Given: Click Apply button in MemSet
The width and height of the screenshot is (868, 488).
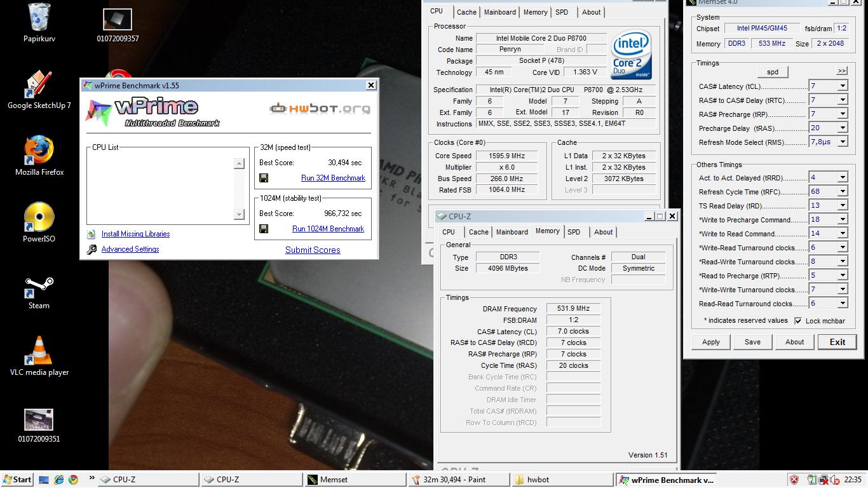Looking at the screenshot, I should (x=711, y=342).
